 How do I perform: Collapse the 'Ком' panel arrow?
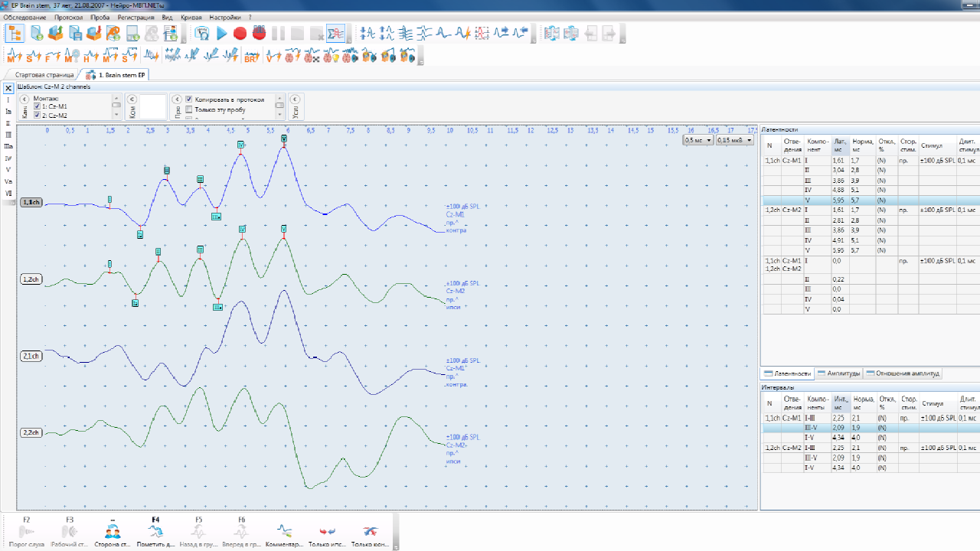[x=132, y=99]
